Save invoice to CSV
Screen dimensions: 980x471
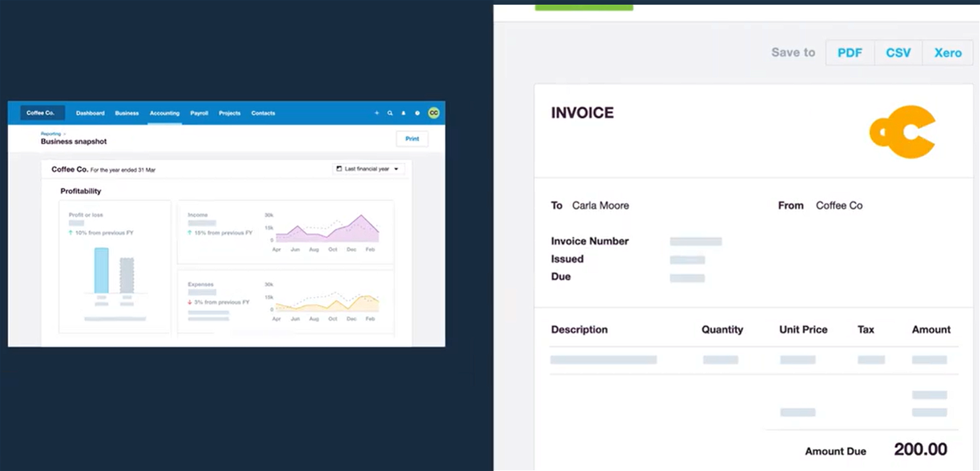tap(899, 53)
